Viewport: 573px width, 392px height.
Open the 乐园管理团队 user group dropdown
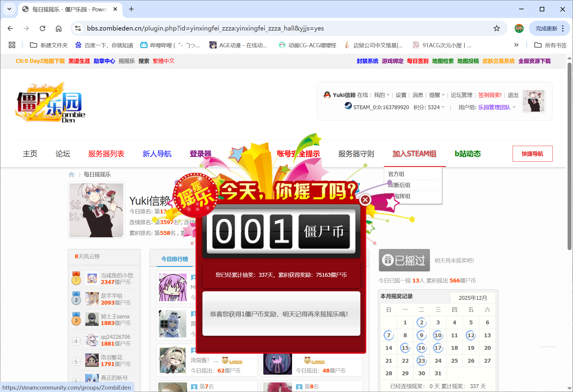497,107
